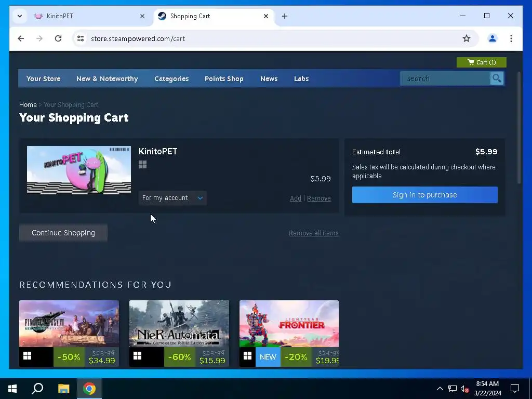Click the NEW badge on Lightyear Frontier
This screenshot has height=399, width=532.
(x=268, y=357)
